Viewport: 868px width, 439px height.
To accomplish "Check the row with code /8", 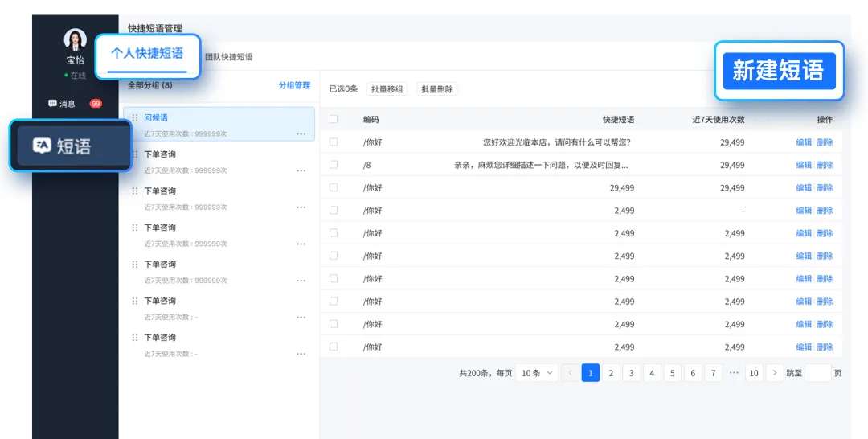I will (334, 164).
